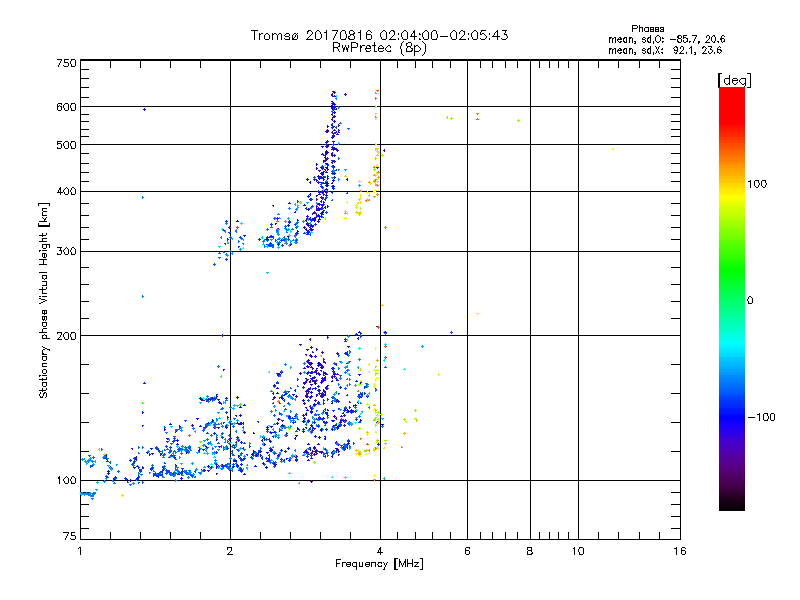Click the y-axis tick label '500'
This screenshot has width=800, height=600.
(x=66, y=145)
